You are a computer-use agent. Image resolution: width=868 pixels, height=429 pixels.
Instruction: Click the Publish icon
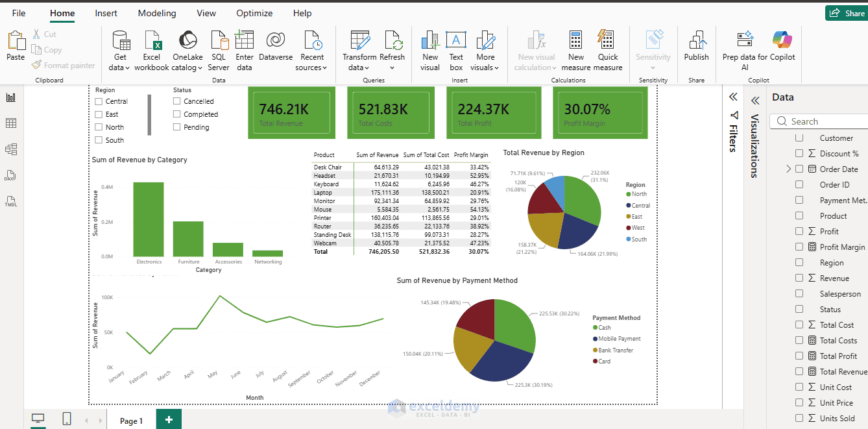pyautogui.click(x=697, y=40)
